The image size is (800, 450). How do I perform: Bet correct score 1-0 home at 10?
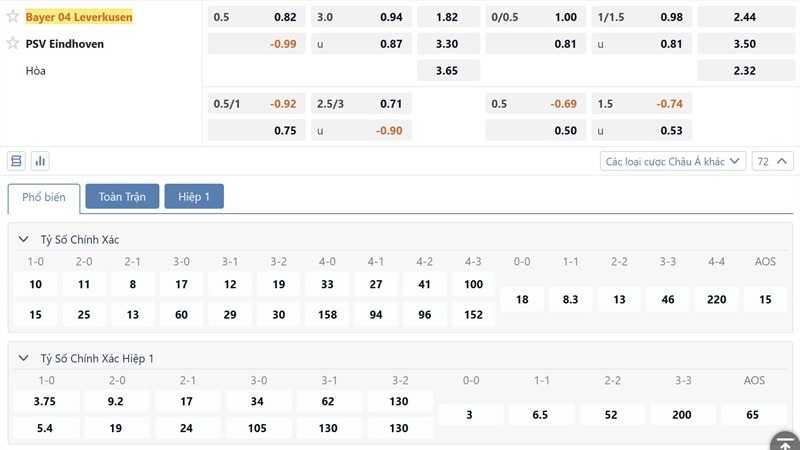tap(35, 284)
